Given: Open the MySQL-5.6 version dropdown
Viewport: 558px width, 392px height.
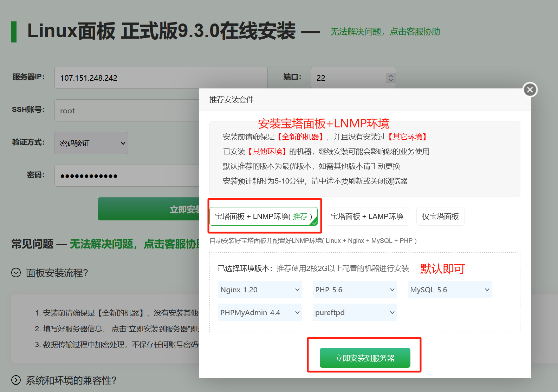Looking at the screenshot, I should point(450,290).
